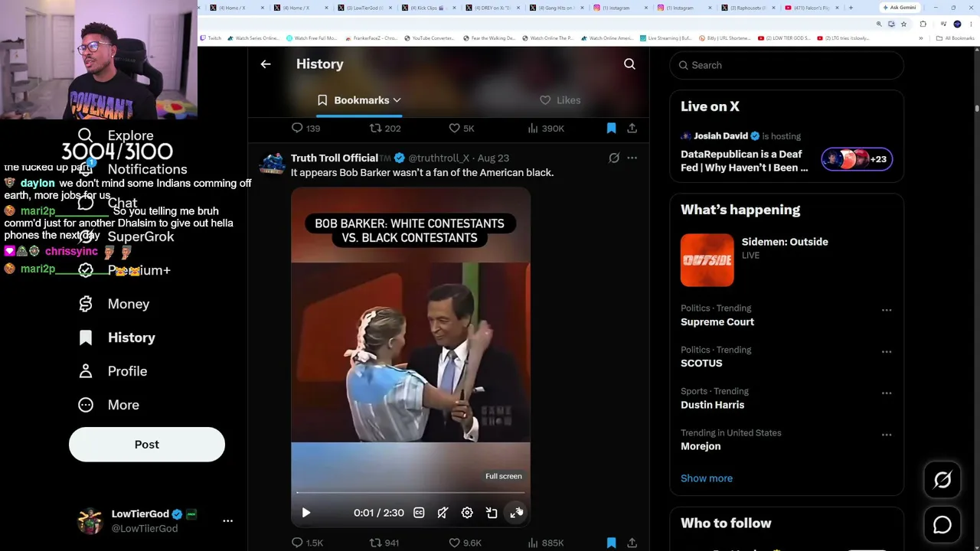Open more options for Supreme Court trend

click(887, 310)
